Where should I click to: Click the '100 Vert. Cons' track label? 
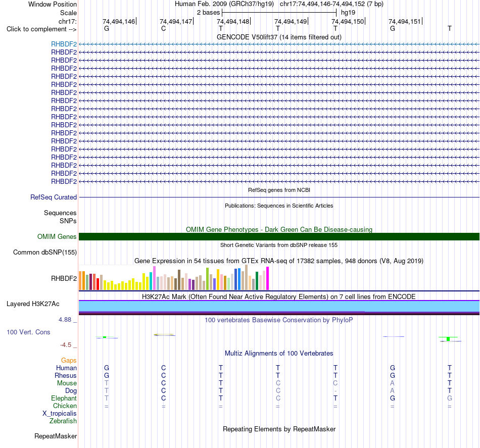click(x=28, y=332)
